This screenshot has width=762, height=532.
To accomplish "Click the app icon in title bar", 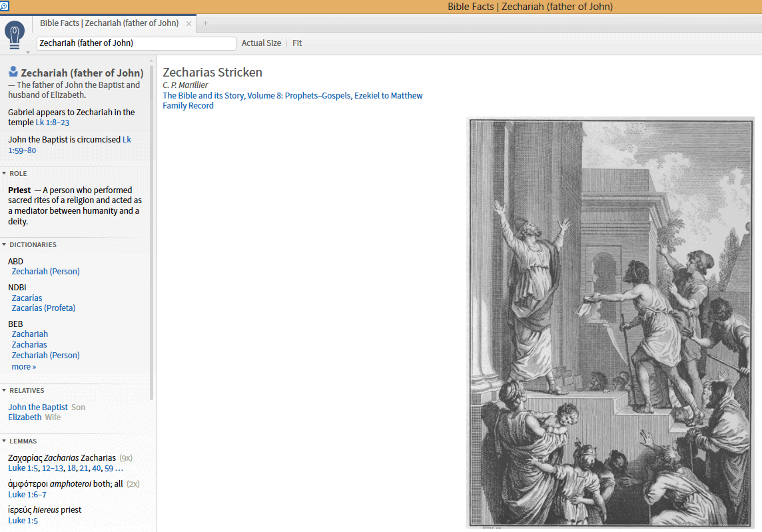I will tap(4, 6).
